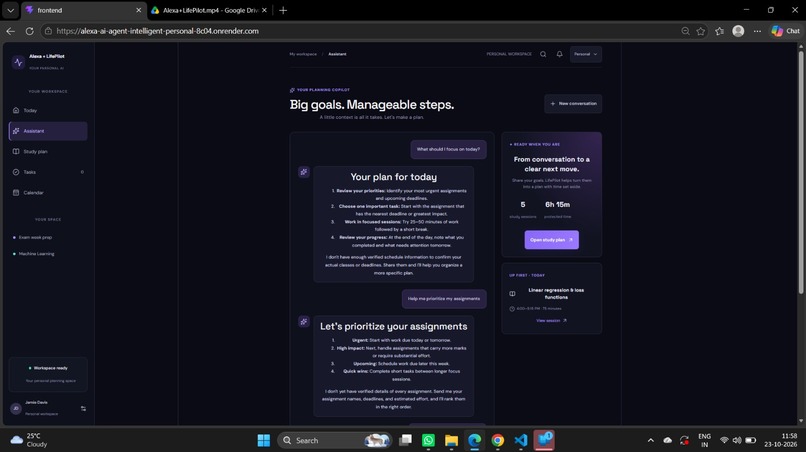Open a new browser tab
Screen dimensions: 806x452
[283, 10]
